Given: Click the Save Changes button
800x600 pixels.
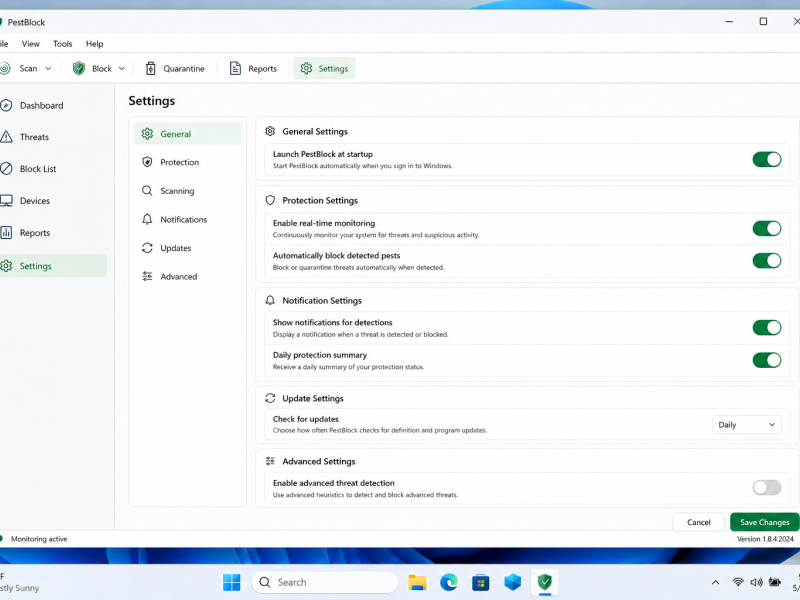Looking at the screenshot, I should click(764, 522).
